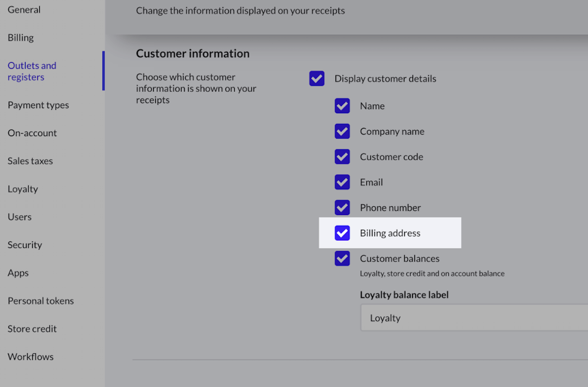Viewport: 588px width, 387px height.
Task: Toggle Display customer details checkbox
Action: point(317,78)
